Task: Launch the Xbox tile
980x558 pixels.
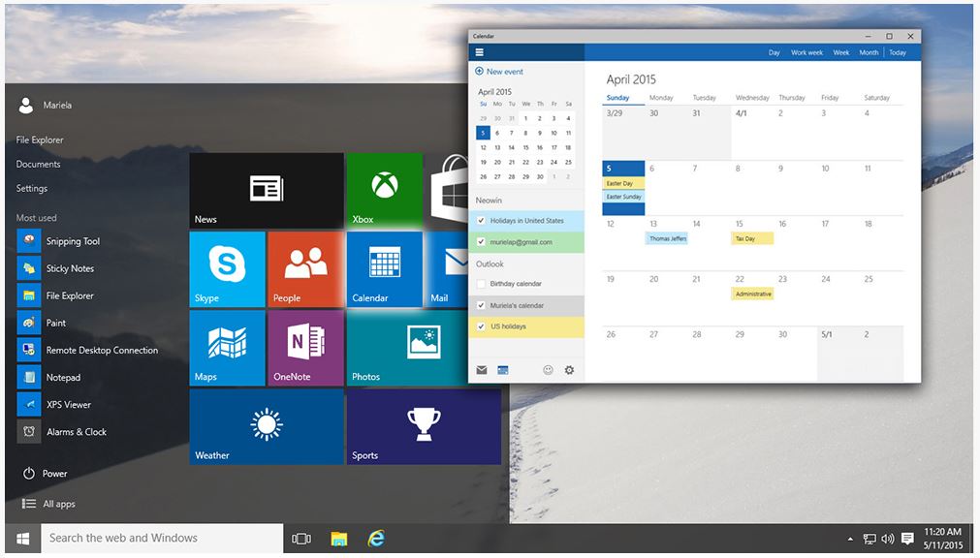Action: (x=385, y=191)
